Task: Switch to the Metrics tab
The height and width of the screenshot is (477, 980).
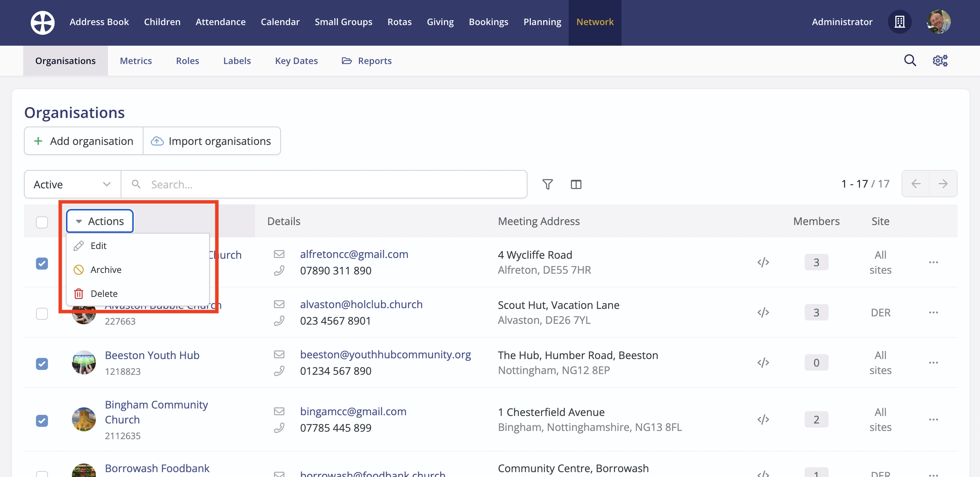Action: coord(136,61)
